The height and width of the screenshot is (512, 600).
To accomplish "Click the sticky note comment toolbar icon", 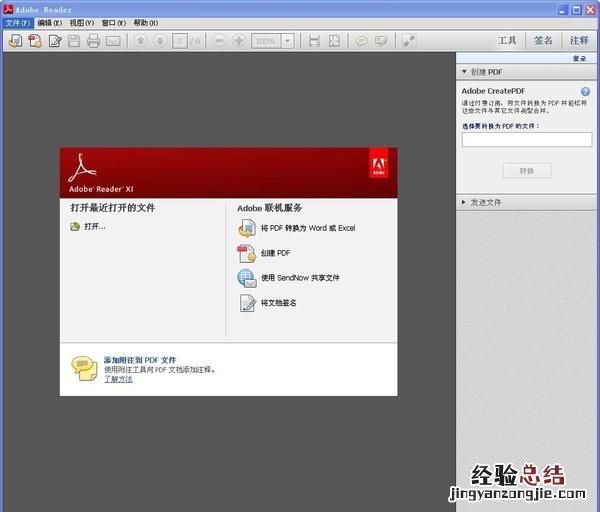I will click(x=362, y=41).
